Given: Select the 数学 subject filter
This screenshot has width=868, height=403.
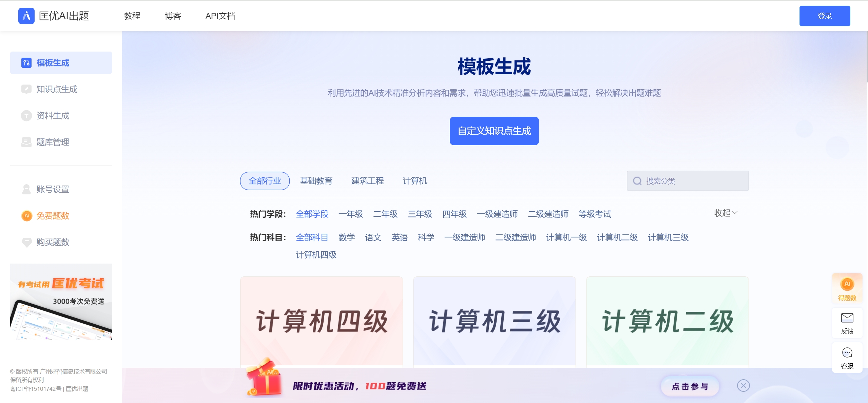Looking at the screenshot, I should point(346,237).
